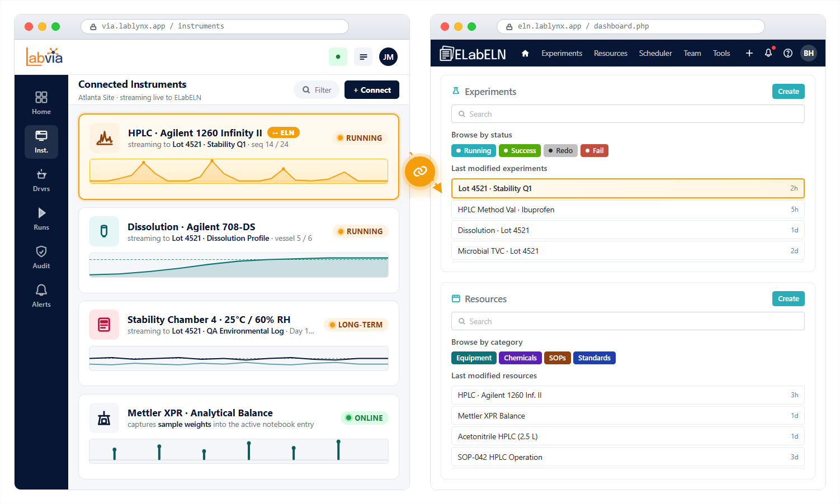The width and height of the screenshot is (840, 504).
Task: Open Alerts in the Labvia sidebar
Action: [x=41, y=296]
